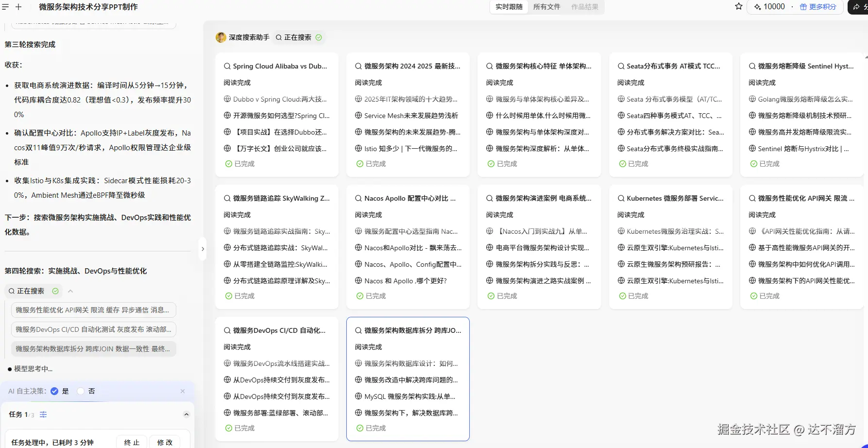Image resolution: width=868 pixels, height=448 pixels.
Task: Open the link 微服务DevOps流水线搭建实战
Action: point(281,363)
